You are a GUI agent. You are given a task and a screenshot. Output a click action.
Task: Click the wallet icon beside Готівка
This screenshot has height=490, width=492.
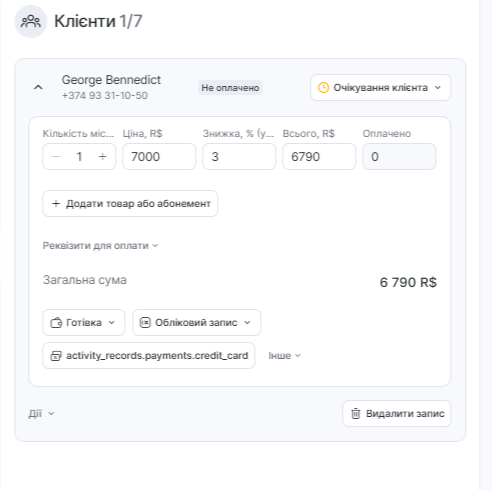[56, 323]
